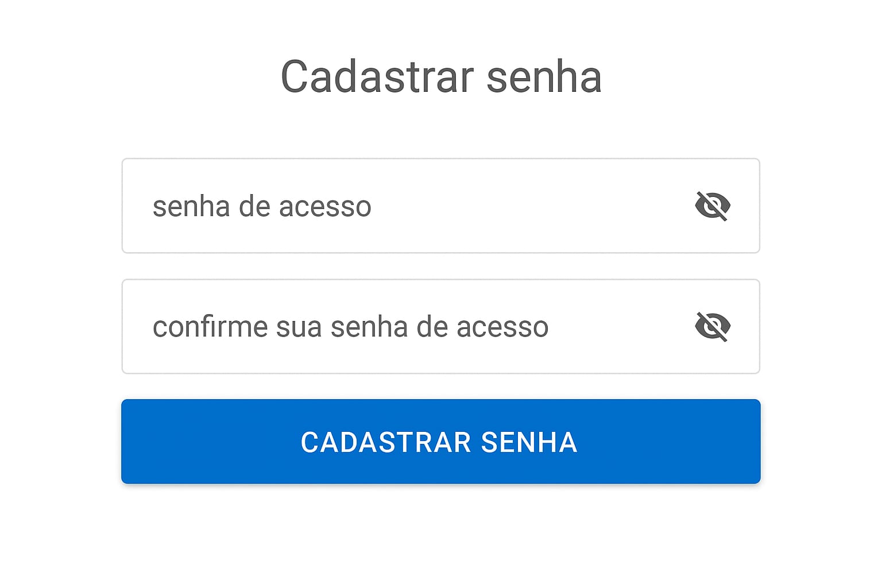Select the password confirmation text box
The width and height of the screenshot is (882, 588).
pos(402,326)
